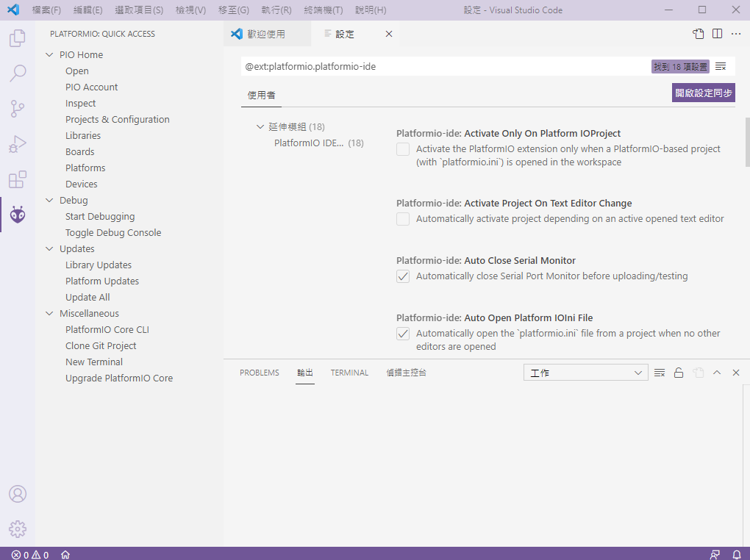Collapse the Updates section
This screenshot has width=750, height=560.
49,248
